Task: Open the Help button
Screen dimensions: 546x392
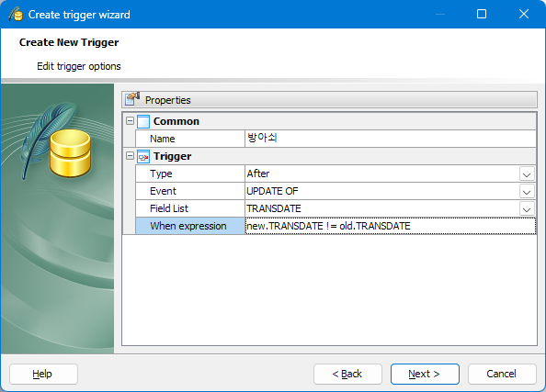Action: tap(43, 374)
